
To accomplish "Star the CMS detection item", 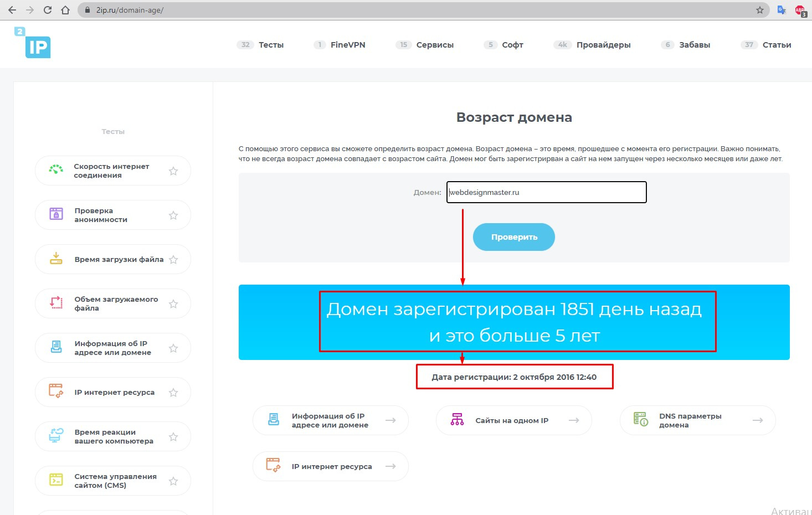I will (x=173, y=481).
